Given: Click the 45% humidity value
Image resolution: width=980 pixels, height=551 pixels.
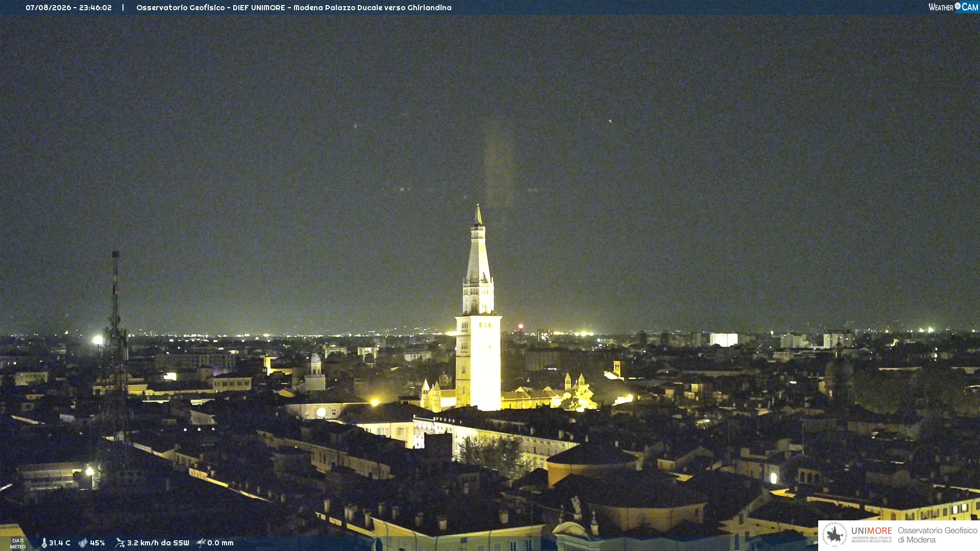Looking at the screenshot, I should pyautogui.click(x=97, y=543).
